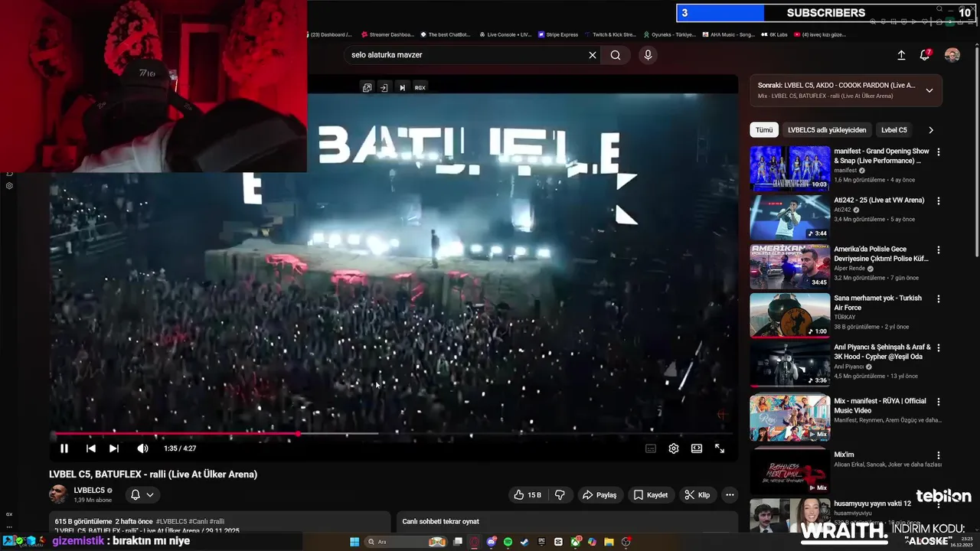Open the 'Stripe Express' bookmark

click(557, 34)
